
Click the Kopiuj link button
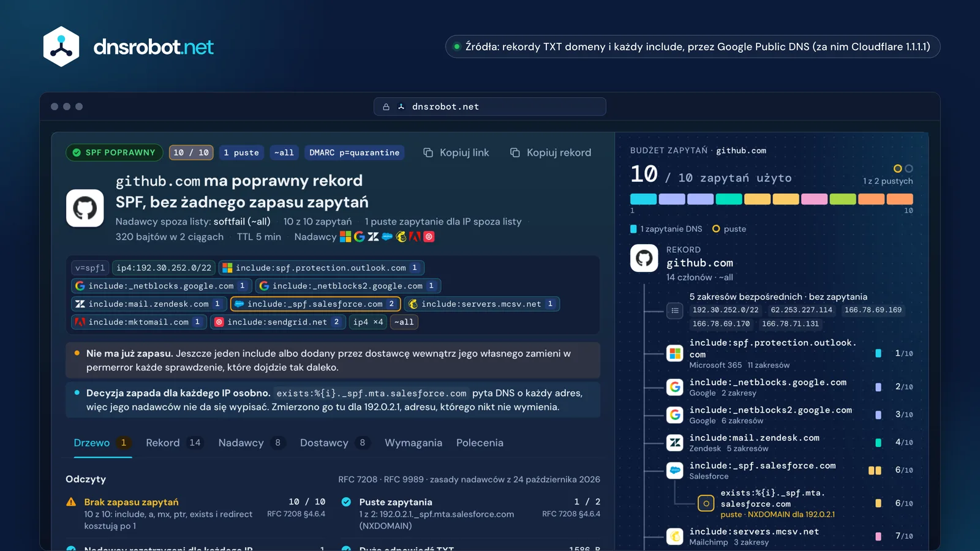click(x=456, y=152)
